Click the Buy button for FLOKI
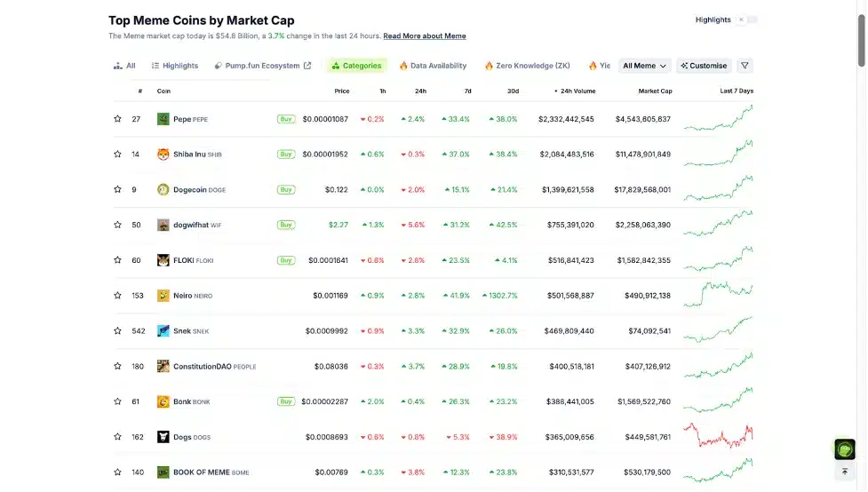This screenshot has height=492, width=868. click(286, 260)
